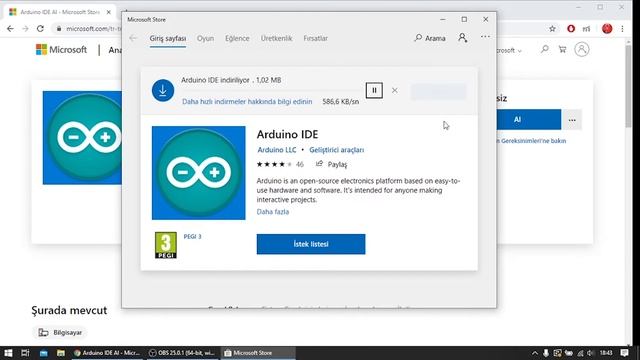Switch to the Giriş sayfası tab
Screen dimensions: 640x360
coord(168,38)
